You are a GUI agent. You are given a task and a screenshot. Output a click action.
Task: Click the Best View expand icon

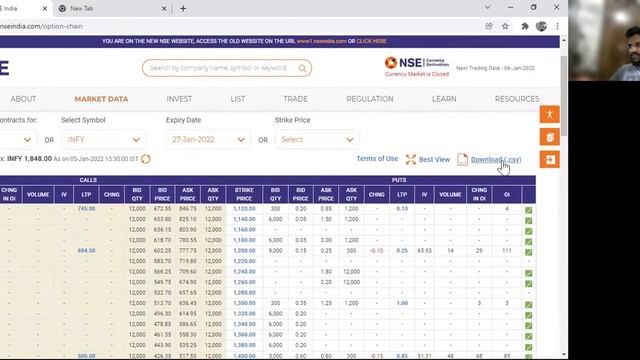tap(411, 160)
